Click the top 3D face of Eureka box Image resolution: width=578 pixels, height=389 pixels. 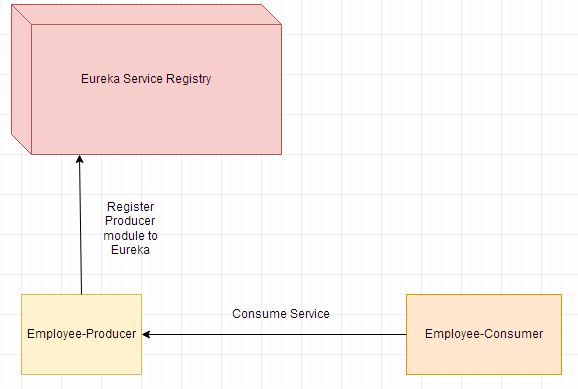[x=147, y=15]
